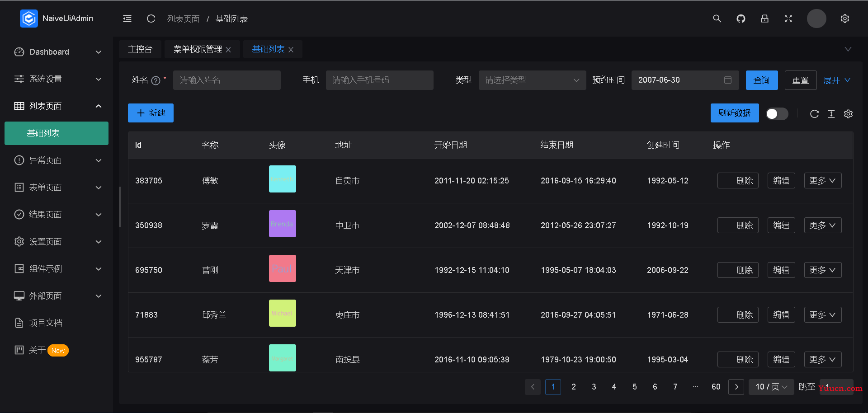Screen dimensions: 868x413
Task: Toggle the switch next to 刷新数据
Action: point(777,114)
